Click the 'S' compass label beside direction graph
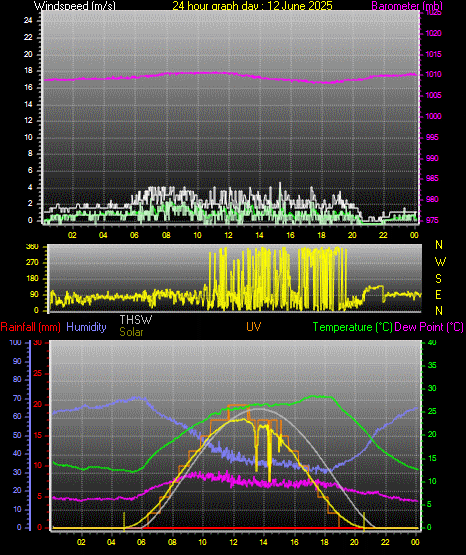The height and width of the screenshot is (555, 466). [438, 279]
